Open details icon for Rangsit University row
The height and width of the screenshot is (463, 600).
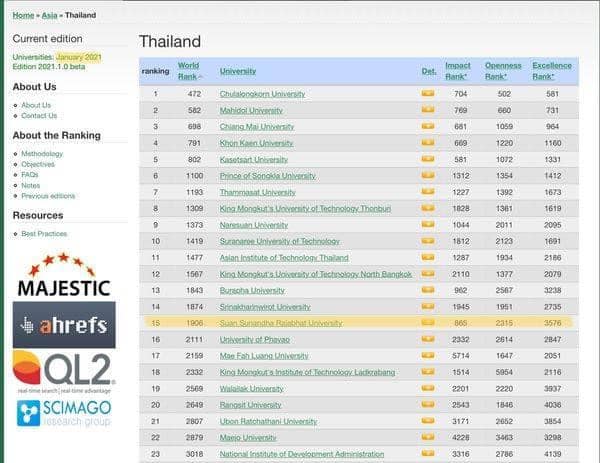pos(427,404)
